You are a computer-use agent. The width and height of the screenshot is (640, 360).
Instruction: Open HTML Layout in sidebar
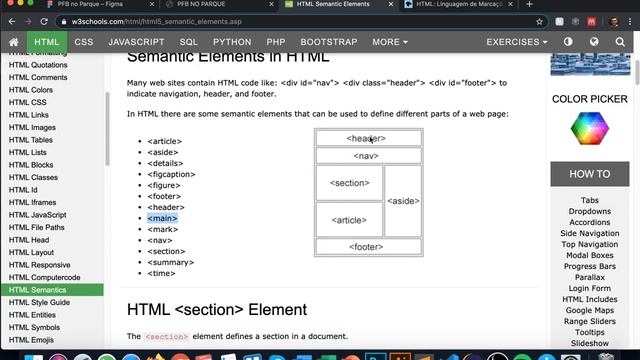(x=31, y=253)
